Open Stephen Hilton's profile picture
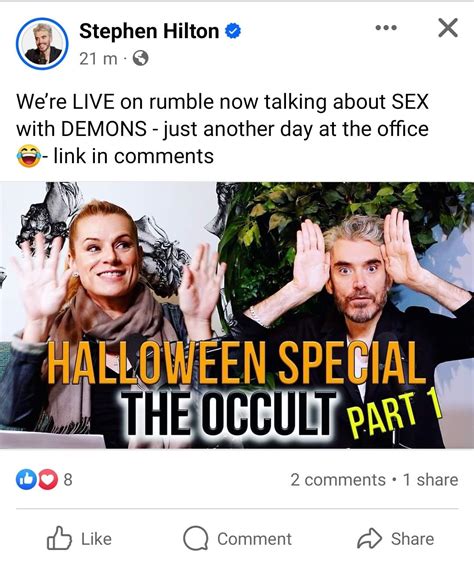 (x=42, y=43)
